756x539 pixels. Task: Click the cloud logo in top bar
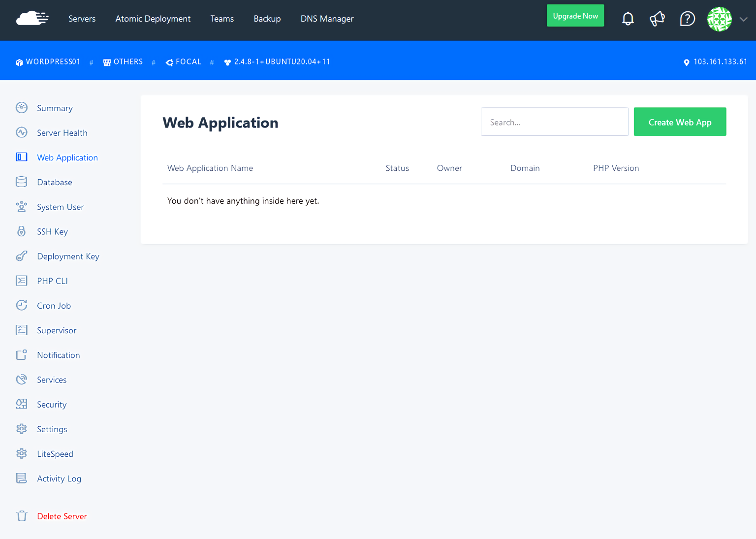click(31, 18)
